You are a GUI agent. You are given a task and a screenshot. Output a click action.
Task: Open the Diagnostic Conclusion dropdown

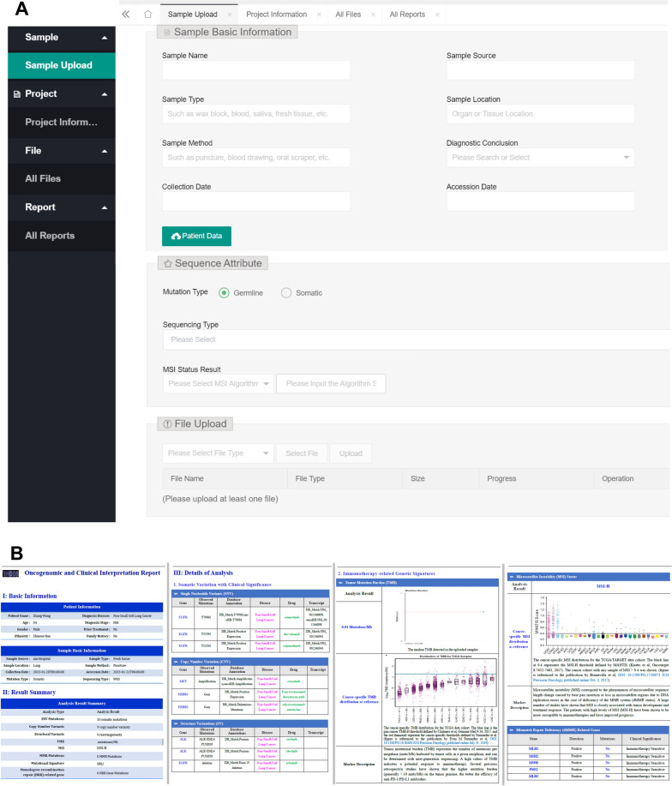tap(540, 158)
